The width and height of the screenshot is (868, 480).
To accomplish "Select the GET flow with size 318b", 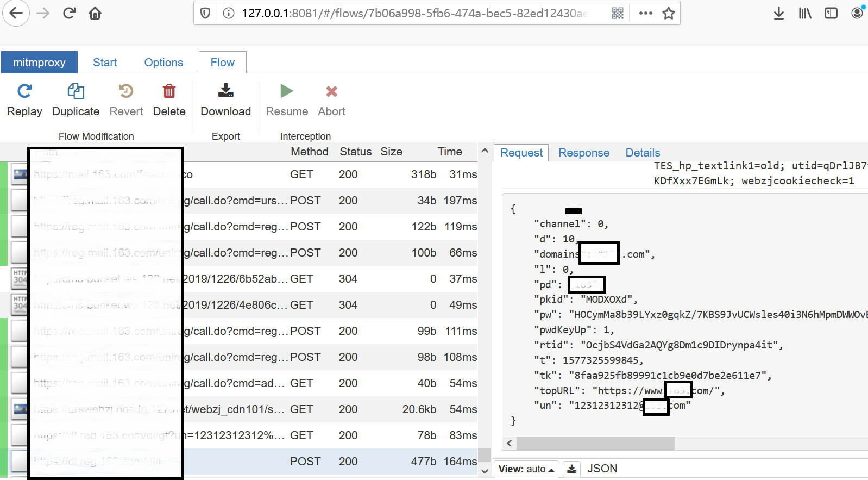I will 239,174.
